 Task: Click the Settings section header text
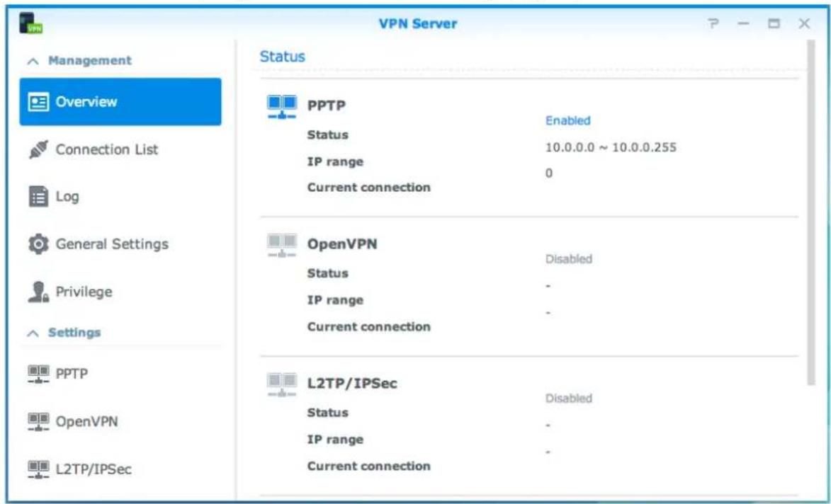click(74, 333)
